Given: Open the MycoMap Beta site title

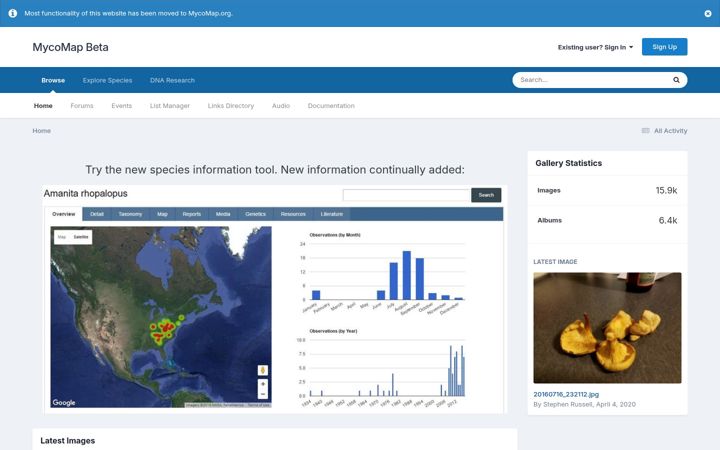Looking at the screenshot, I should 70,47.
